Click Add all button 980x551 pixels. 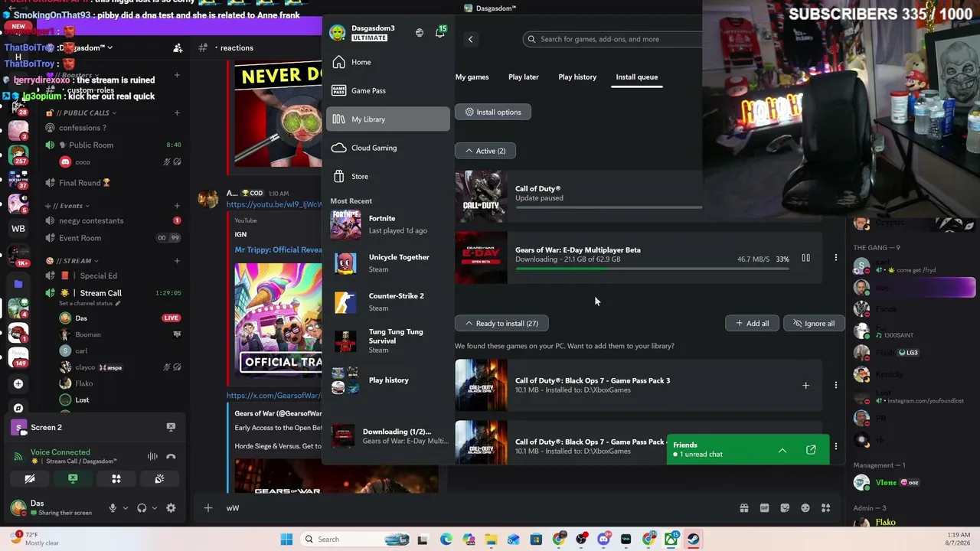(x=752, y=323)
